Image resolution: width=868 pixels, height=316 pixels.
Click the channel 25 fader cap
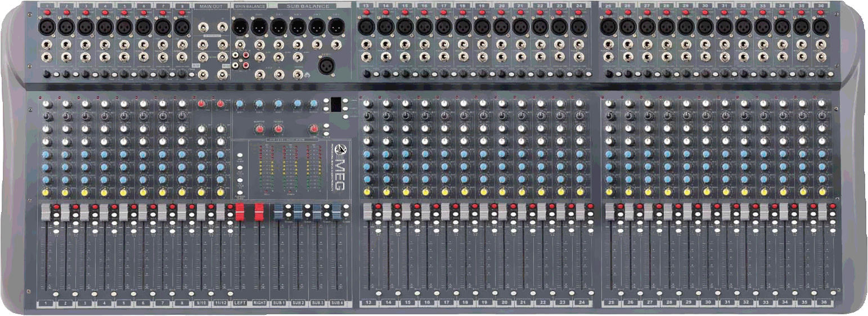tap(609, 212)
